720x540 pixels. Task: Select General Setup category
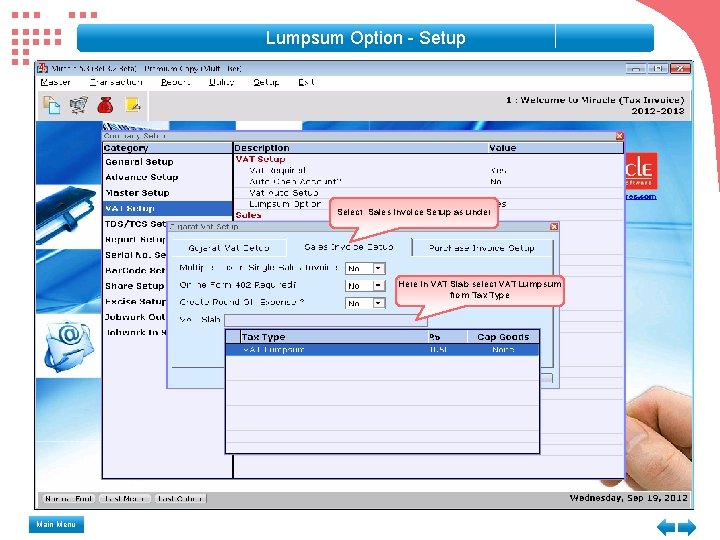[x=139, y=162]
